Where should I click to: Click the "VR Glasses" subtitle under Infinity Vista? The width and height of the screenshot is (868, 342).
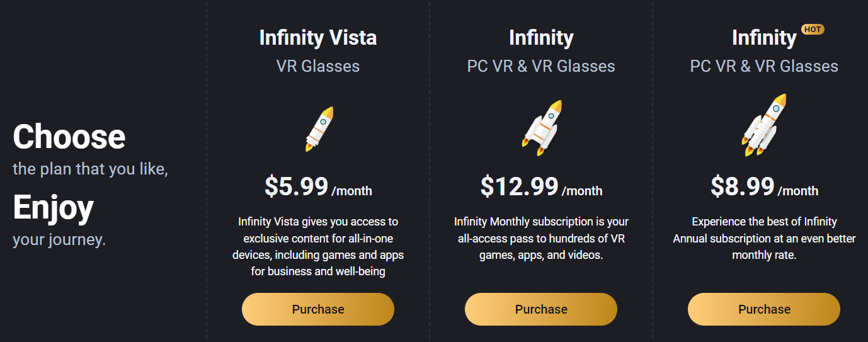[x=318, y=66]
